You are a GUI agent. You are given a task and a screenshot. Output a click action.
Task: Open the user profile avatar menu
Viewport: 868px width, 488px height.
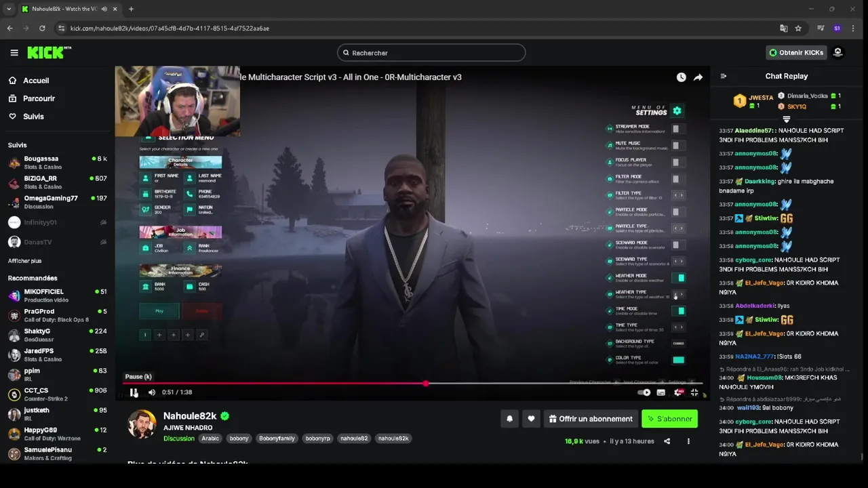[837, 53]
